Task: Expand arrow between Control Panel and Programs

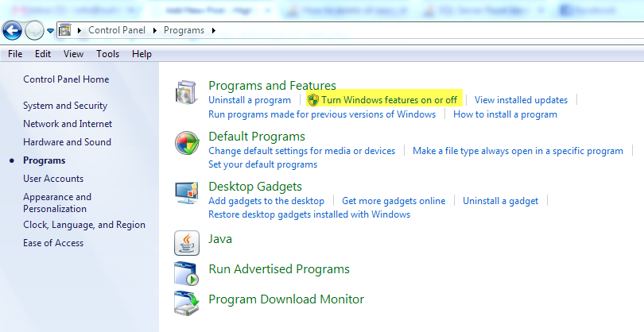Action: pyautogui.click(x=155, y=30)
